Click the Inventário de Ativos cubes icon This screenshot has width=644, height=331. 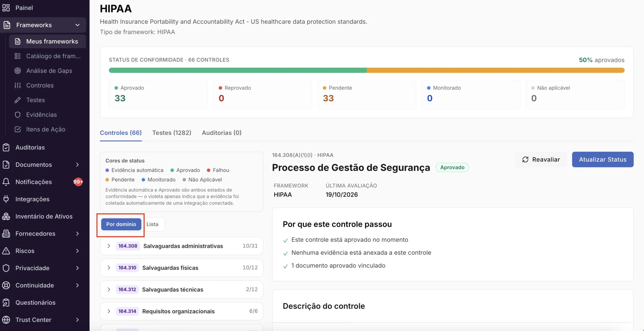(x=6, y=216)
